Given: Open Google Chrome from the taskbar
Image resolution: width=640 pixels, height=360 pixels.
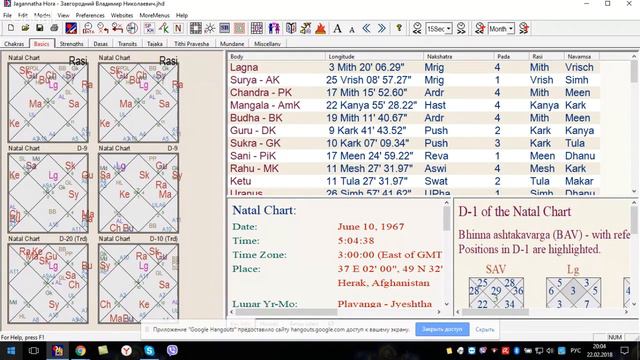Looking at the screenshot, I should [80, 351].
